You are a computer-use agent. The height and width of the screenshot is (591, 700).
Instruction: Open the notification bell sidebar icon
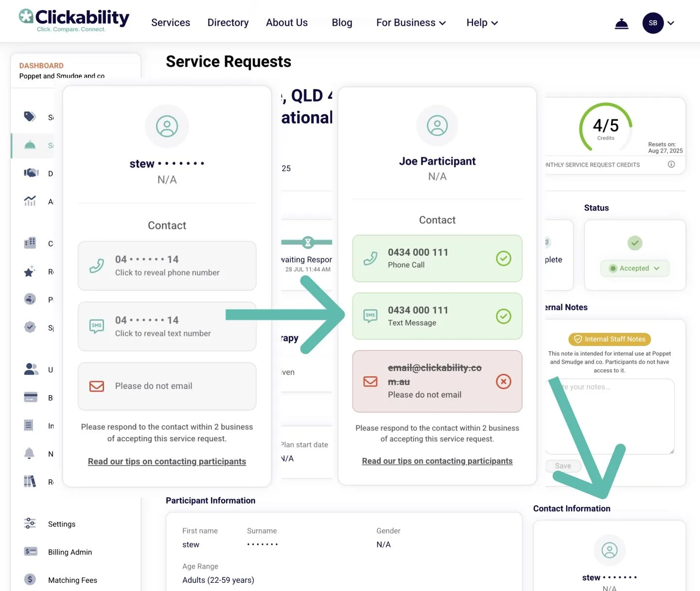29,453
